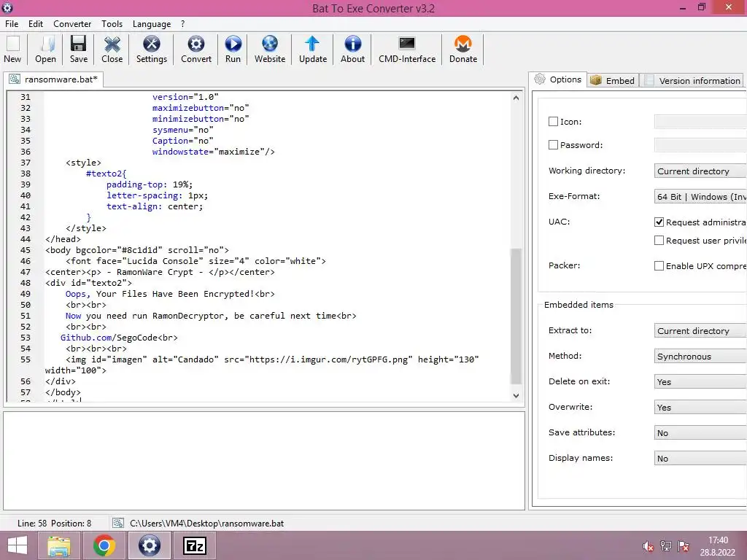Click the line "Oops, Your Files Have Been Encrypted!"

pyautogui.click(x=170, y=294)
